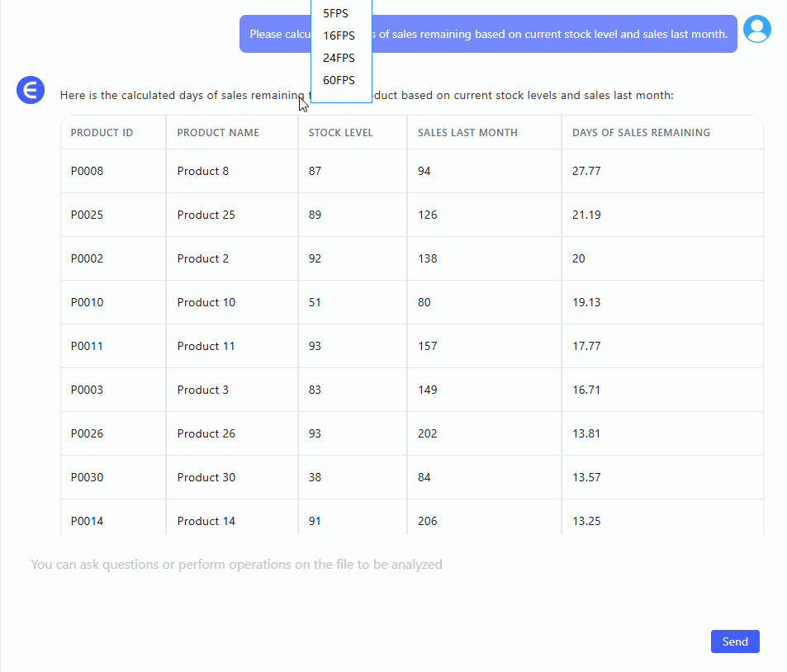The width and height of the screenshot is (787, 672).
Task: Select 5FPS from the dropdown list
Action: pyautogui.click(x=336, y=13)
